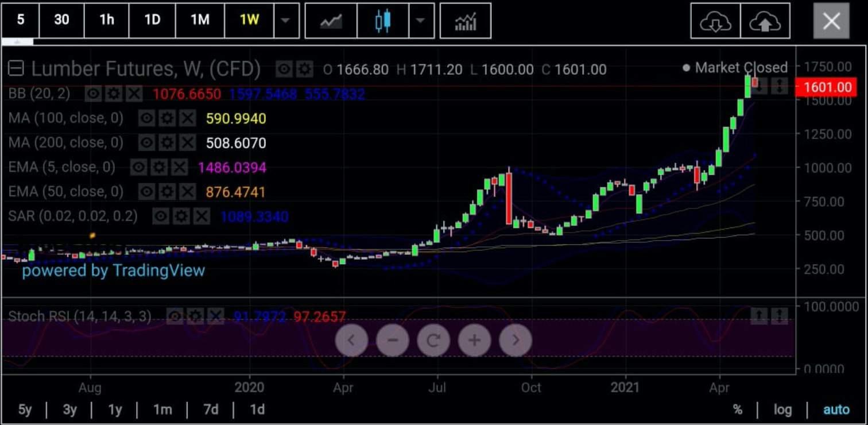Switch to 1M interval
This screenshot has width=868, height=425.
click(200, 21)
